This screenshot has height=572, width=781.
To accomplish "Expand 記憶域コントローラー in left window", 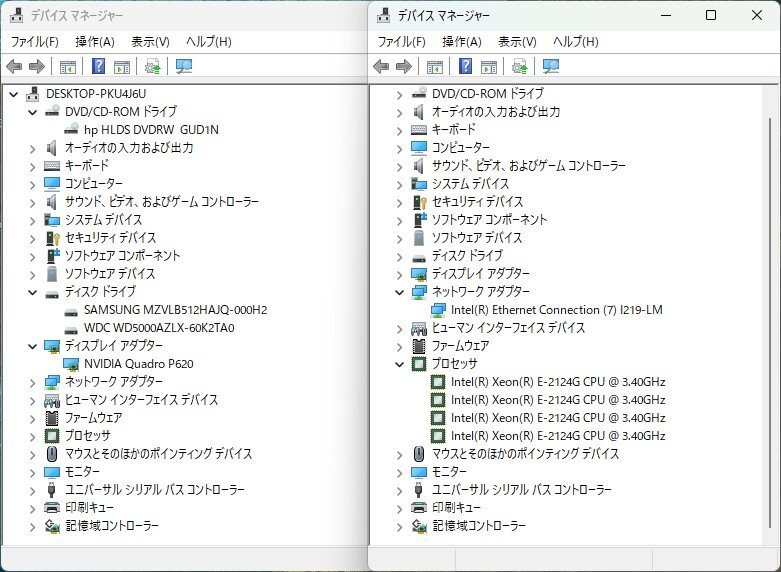I will pyautogui.click(x=33, y=526).
